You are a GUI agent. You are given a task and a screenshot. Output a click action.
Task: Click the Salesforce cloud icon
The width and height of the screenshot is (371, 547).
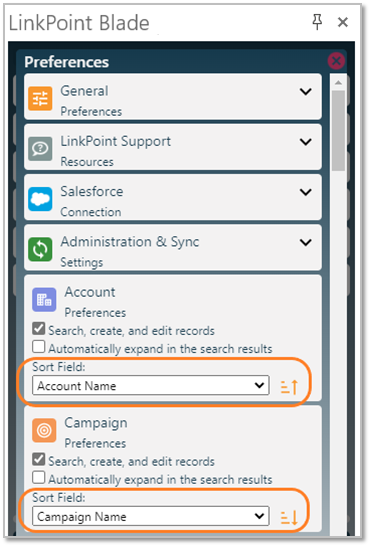[x=40, y=199]
